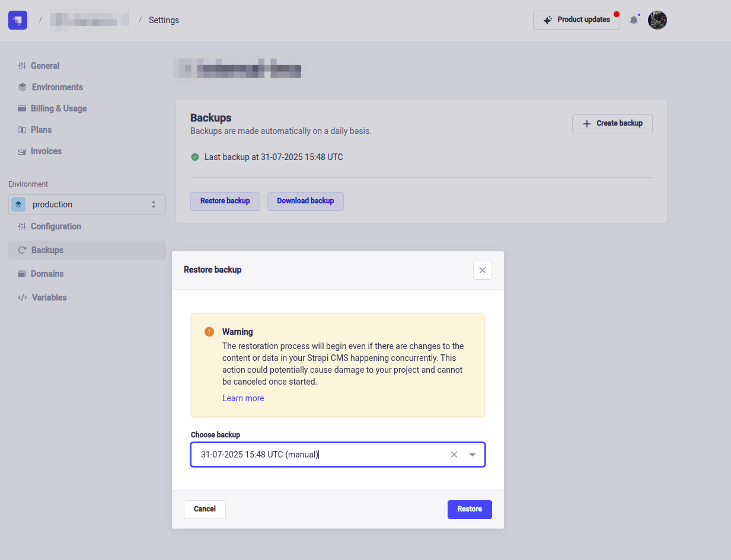731x560 pixels.
Task: Open environment Configuration settings
Action: click(x=56, y=226)
